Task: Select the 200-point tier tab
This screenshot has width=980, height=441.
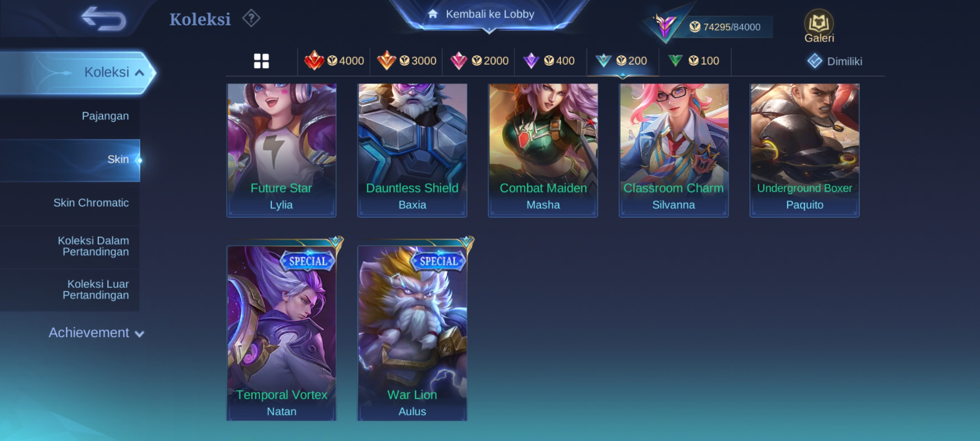Action: tap(622, 61)
